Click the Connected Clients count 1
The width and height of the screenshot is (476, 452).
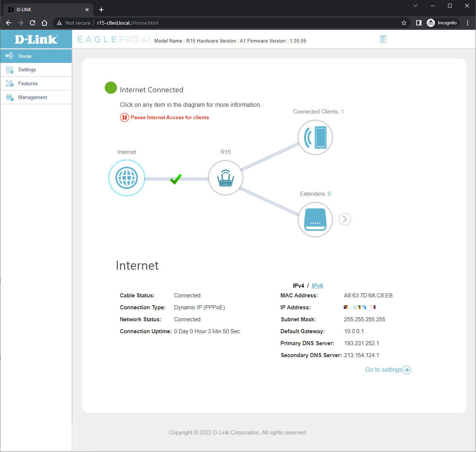tap(343, 112)
